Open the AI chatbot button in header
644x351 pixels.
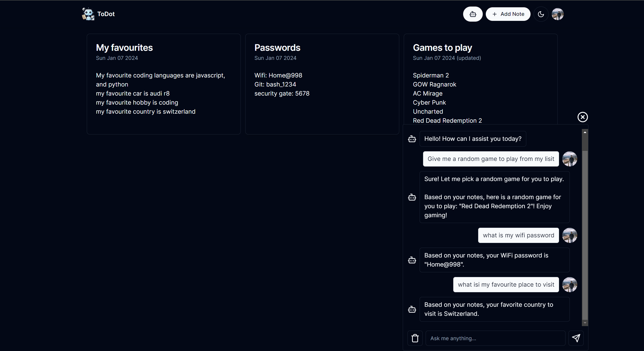tap(473, 14)
